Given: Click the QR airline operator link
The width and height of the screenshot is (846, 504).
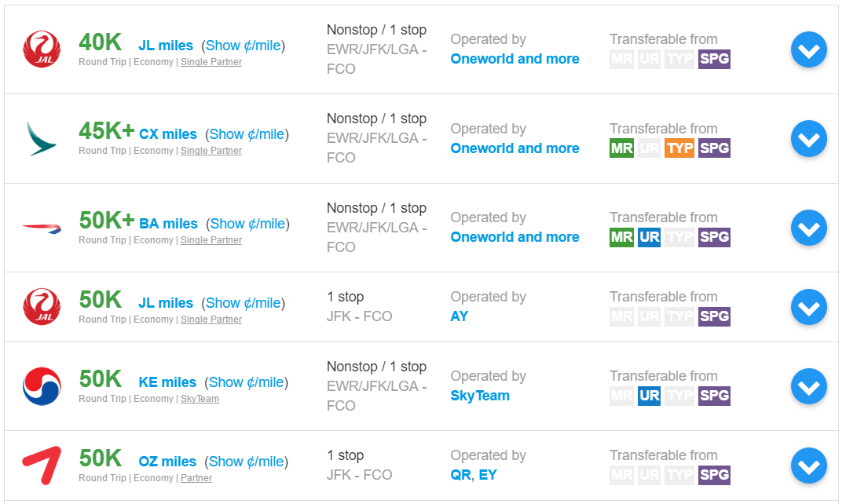Looking at the screenshot, I should [461, 475].
